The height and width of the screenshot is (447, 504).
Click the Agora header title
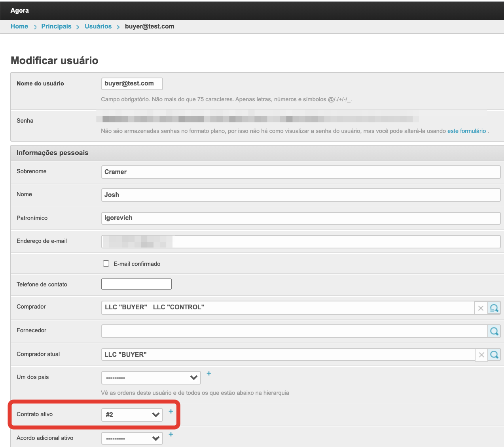[x=20, y=11]
